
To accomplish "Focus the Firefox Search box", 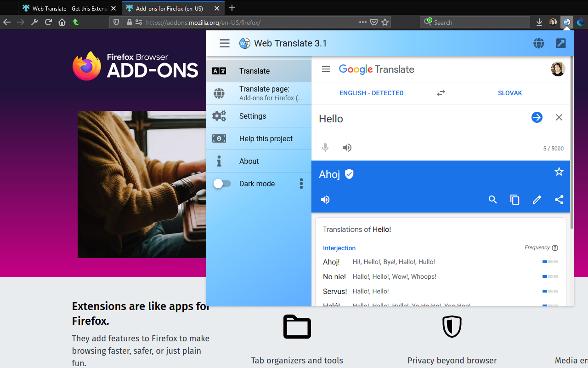I will [x=475, y=22].
